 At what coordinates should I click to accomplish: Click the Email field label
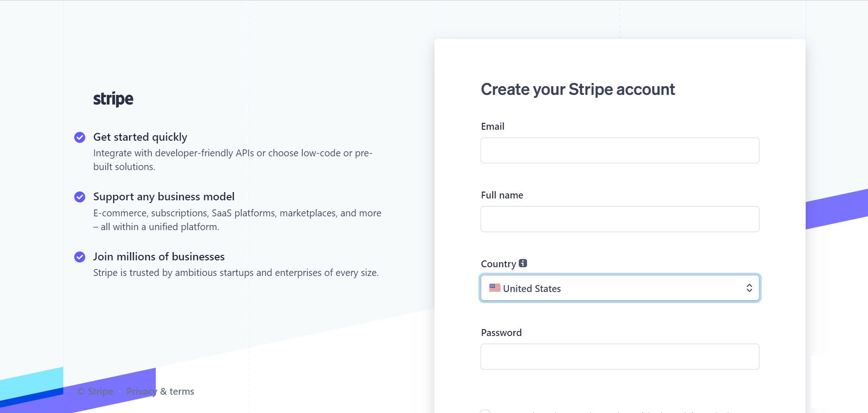493,127
